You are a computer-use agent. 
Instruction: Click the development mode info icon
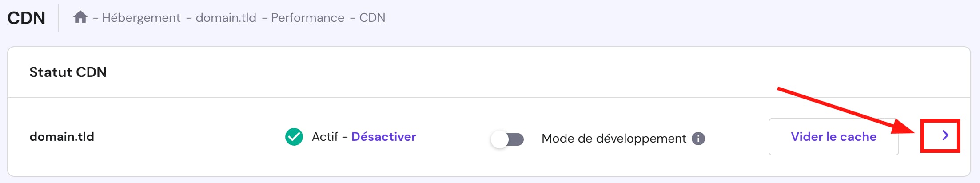point(698,139)
